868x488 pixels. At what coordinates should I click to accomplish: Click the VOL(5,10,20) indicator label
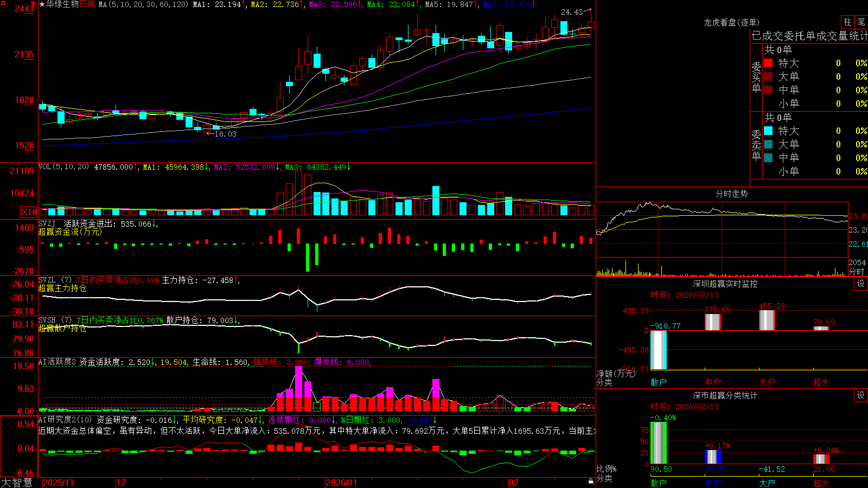[63, 167]
